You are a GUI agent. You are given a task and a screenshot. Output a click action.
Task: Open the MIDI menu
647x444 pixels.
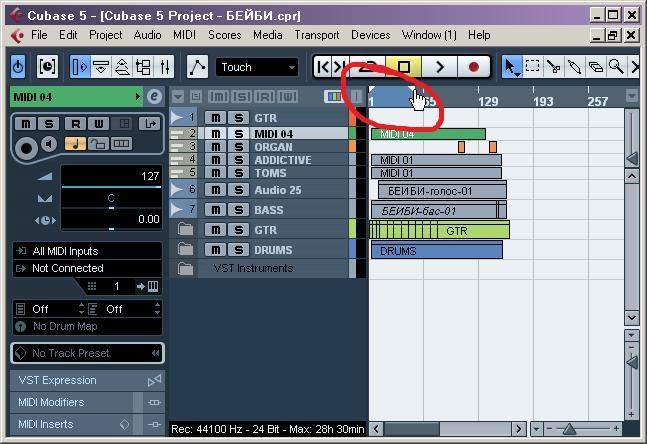(x=184, y=35)
